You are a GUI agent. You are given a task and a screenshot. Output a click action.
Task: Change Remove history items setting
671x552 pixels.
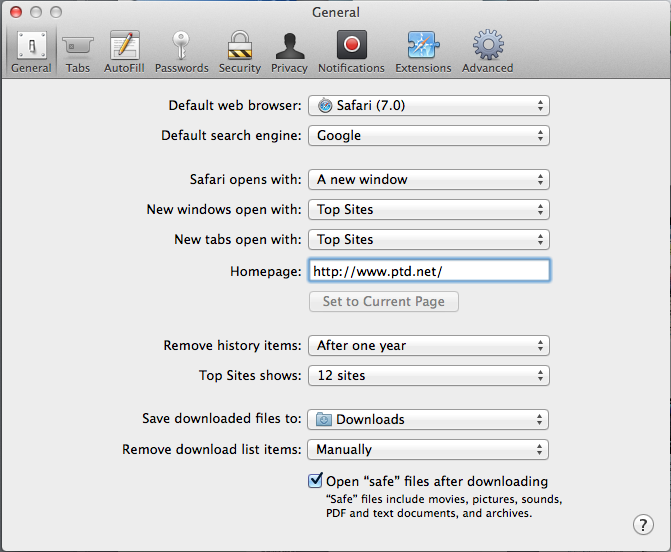(429, 345)
